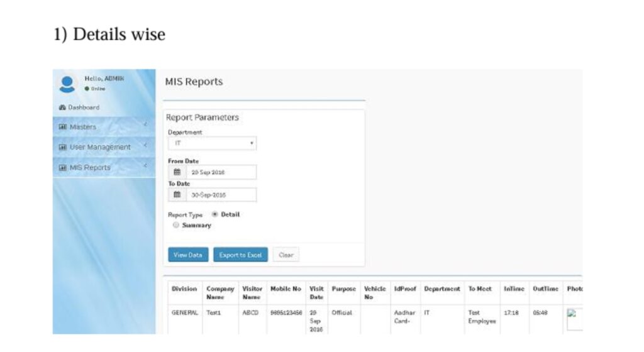Open the Department dropdown

tap(212, 143)
